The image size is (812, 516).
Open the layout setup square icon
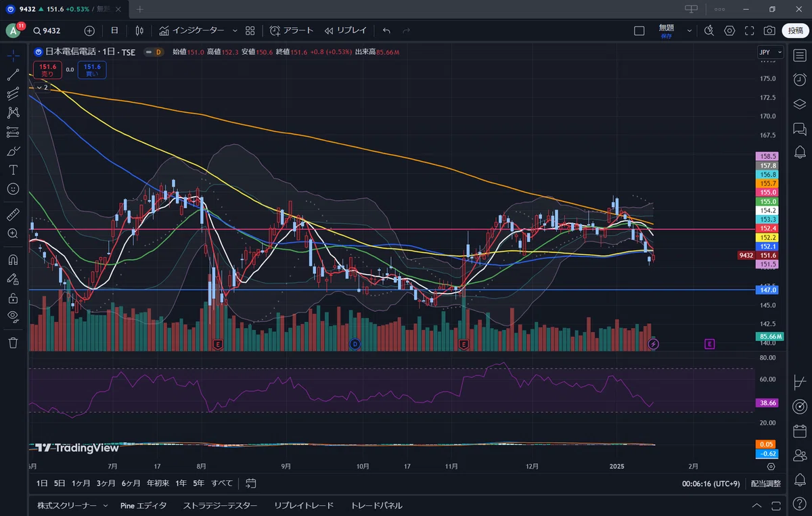point(639,30)
